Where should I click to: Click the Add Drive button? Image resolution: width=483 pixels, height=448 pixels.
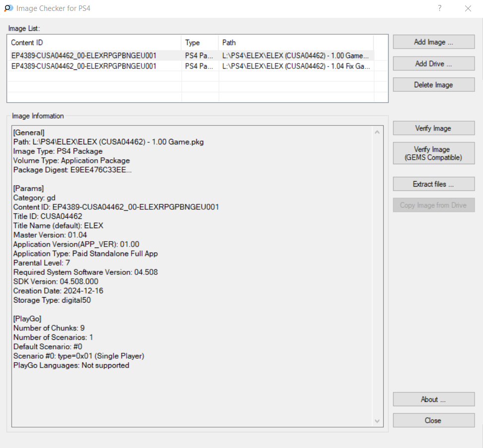[x=433, y=64]
